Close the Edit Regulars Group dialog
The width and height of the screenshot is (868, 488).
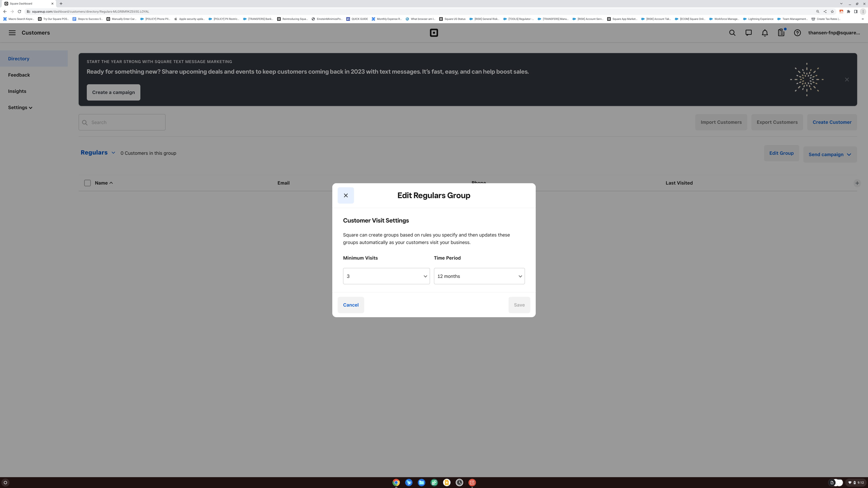tap(346, 195)
